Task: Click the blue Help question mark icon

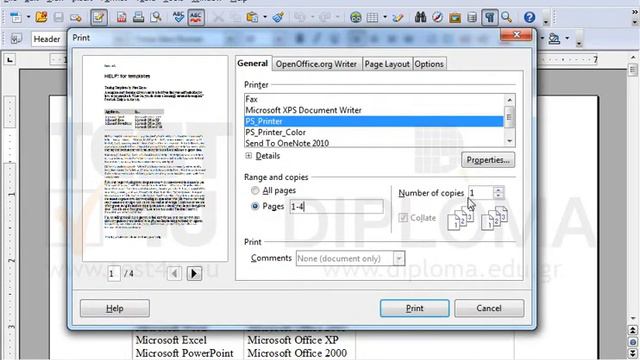Action: 529,17
